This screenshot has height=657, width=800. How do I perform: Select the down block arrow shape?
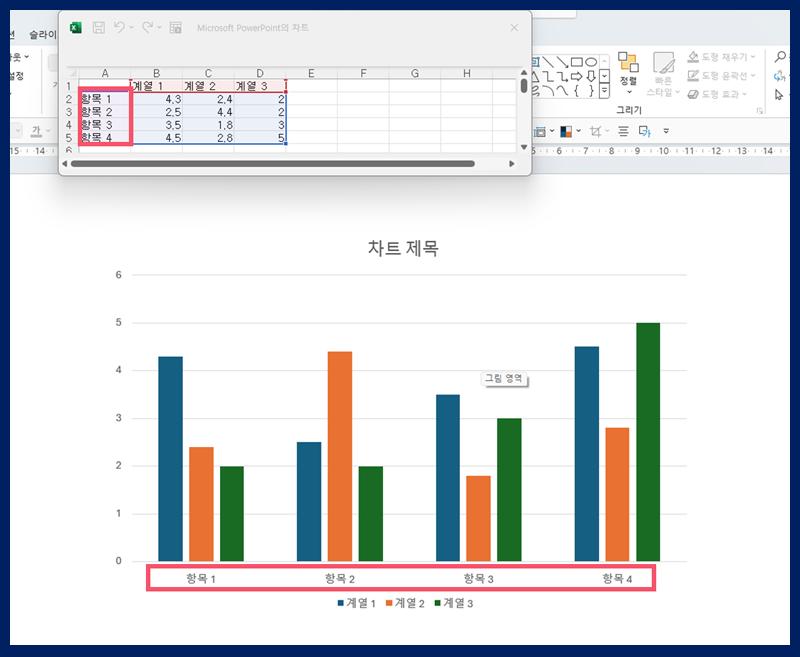[x=591, y=77]
